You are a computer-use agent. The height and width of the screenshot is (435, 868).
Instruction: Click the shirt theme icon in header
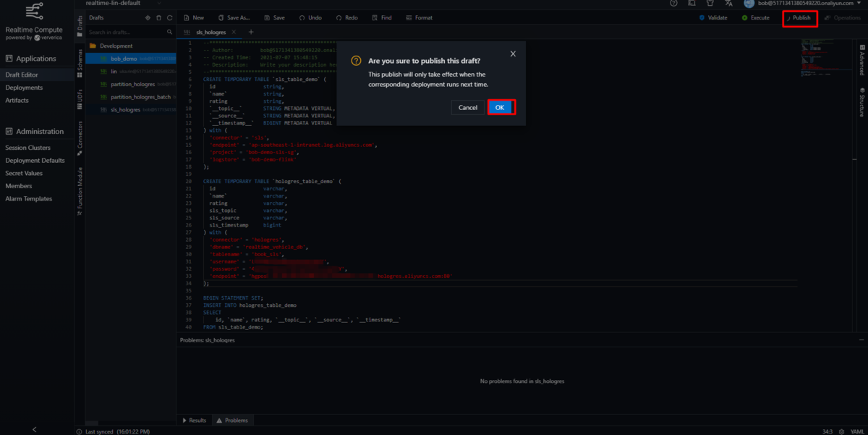(x=710, y=4)
